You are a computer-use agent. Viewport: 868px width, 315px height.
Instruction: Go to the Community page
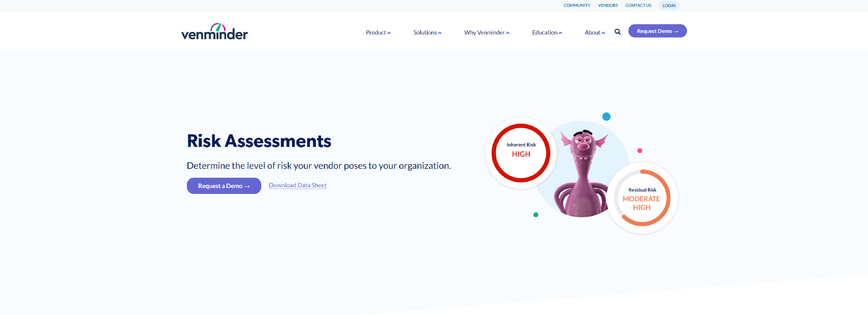point(577,5)
